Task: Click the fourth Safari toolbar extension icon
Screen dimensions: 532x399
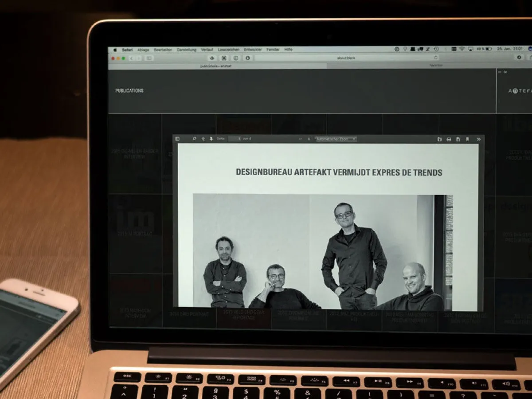Action: point(247,58)
